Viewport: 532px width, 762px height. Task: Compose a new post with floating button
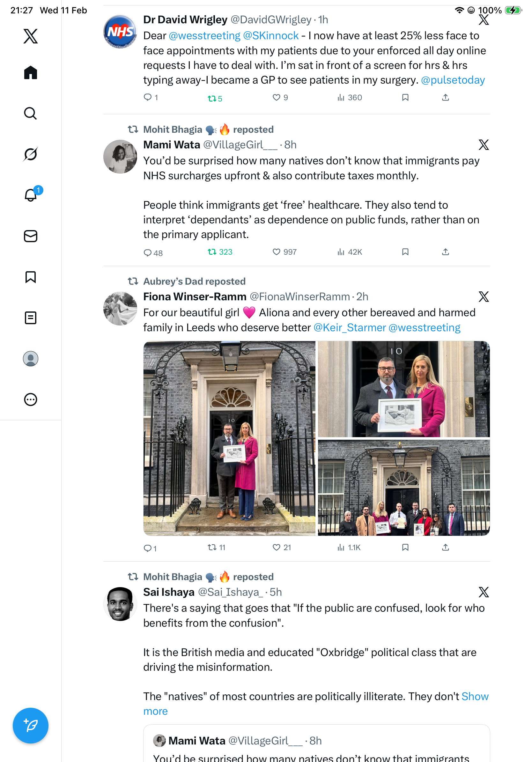tap(31, 726)
